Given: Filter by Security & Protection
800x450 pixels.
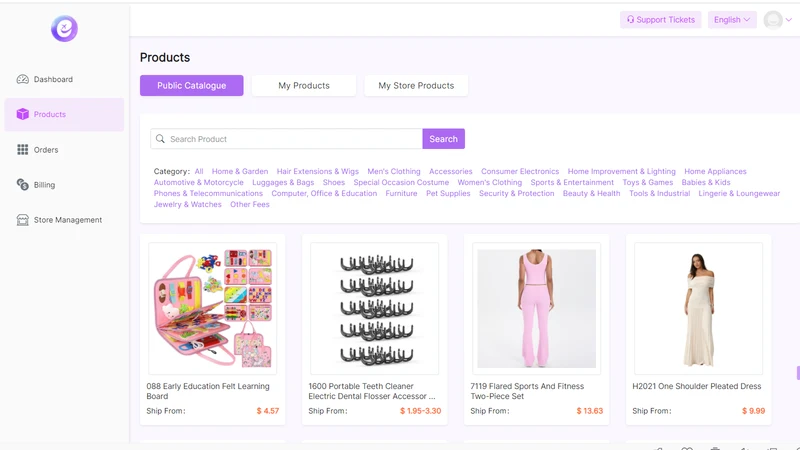Looking at the screenshot, I should point(516,193).
